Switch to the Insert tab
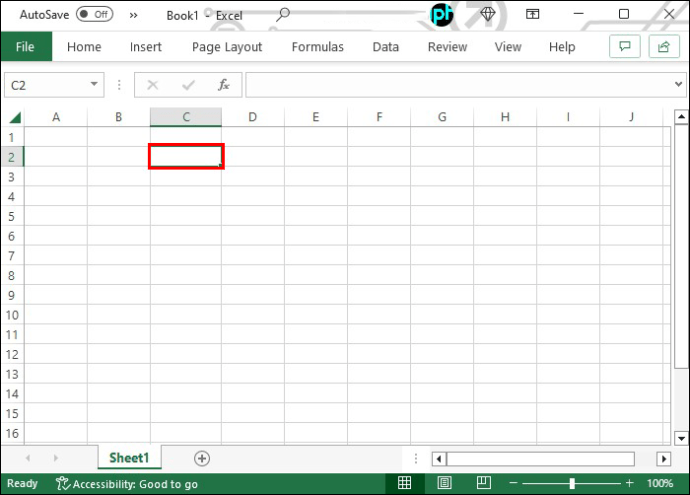Image resolution: width=690 pixels, height=495 pixels. tap(146, 47)
